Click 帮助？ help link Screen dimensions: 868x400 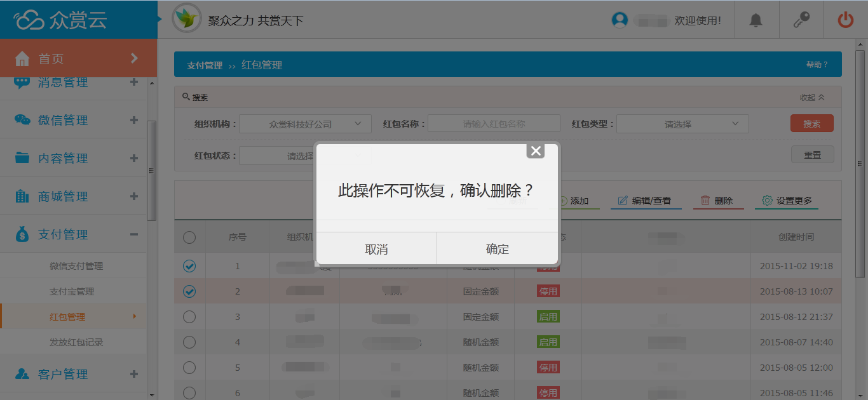[817, 65]
